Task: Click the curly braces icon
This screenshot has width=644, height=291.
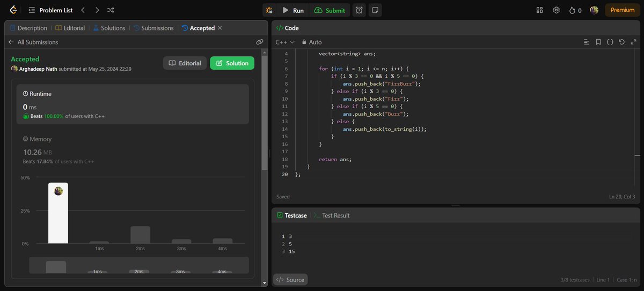Action: (x=610, y=42)
